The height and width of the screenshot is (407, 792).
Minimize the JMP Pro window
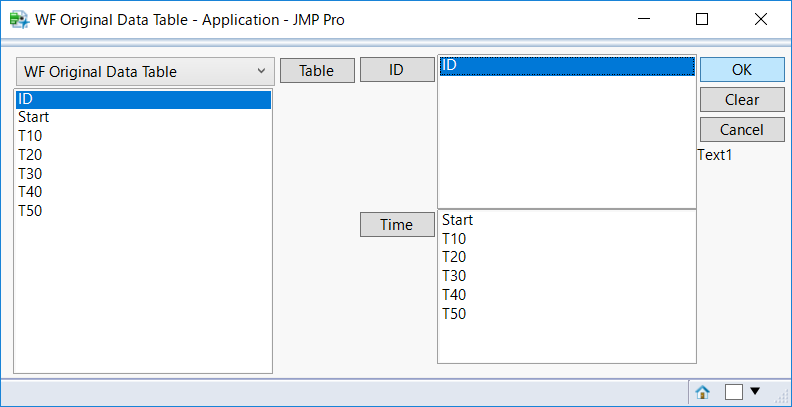tap(644, 19)
